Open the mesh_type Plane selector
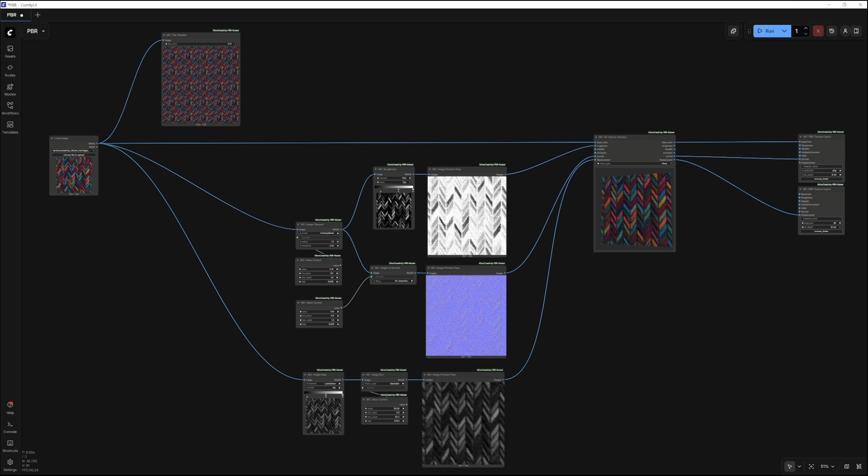Screen dimensions: 868x476 coord(634,163)
